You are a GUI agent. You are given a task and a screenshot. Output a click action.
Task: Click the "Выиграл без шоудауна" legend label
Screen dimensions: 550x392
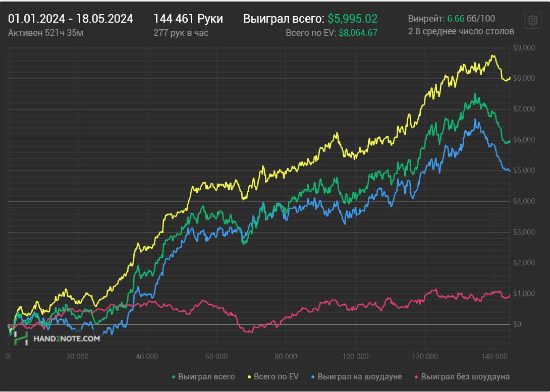465,377
